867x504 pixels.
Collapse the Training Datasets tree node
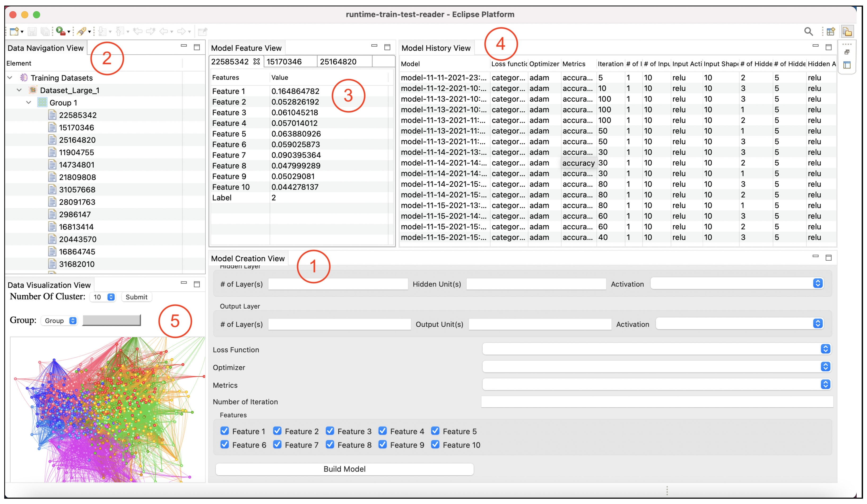point(10,78)
